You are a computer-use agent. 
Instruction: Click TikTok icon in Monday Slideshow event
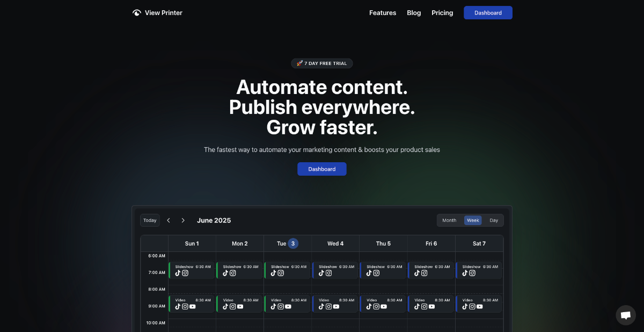coord(226,273)
